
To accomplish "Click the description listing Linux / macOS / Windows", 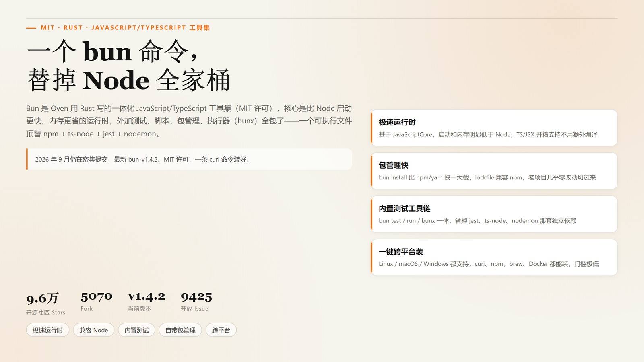I will click(489, 264).
